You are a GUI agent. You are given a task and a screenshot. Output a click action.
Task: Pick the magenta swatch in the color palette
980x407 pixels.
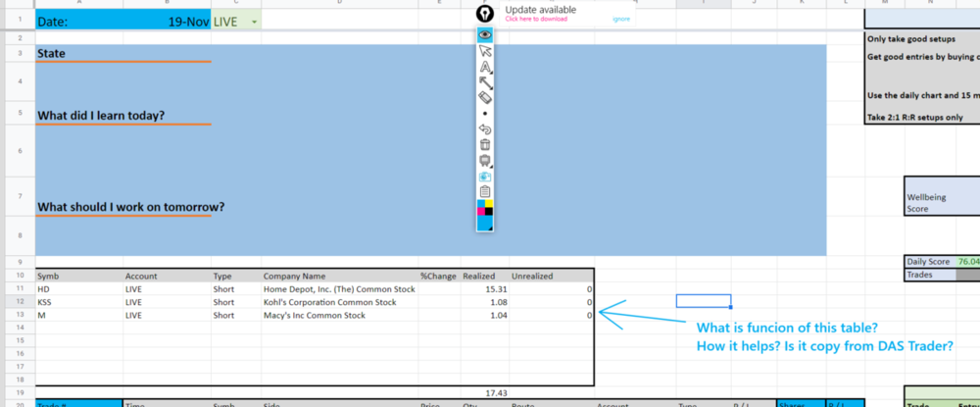tap(481, 211)
